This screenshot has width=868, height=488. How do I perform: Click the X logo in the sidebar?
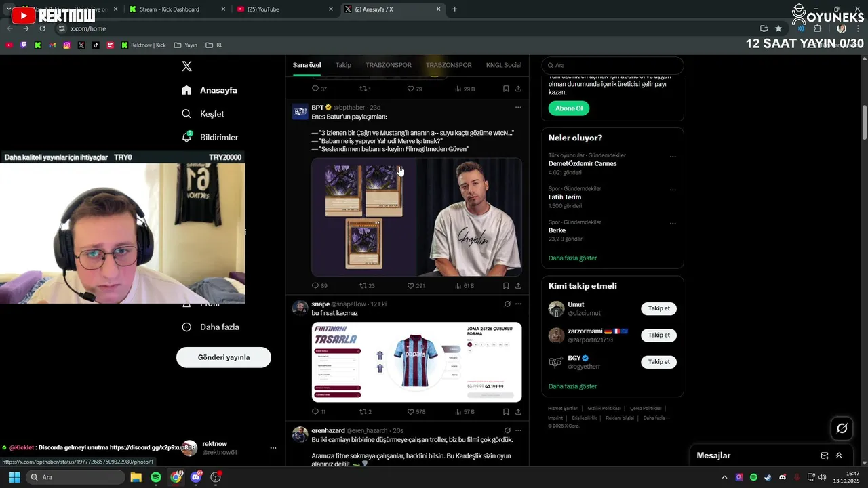click(187, 66)
